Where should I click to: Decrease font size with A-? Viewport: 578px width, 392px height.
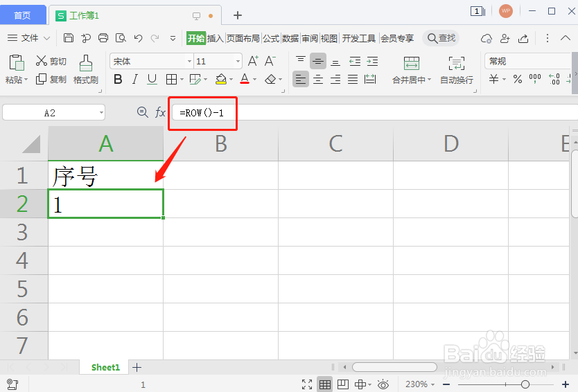click(270, 61)
